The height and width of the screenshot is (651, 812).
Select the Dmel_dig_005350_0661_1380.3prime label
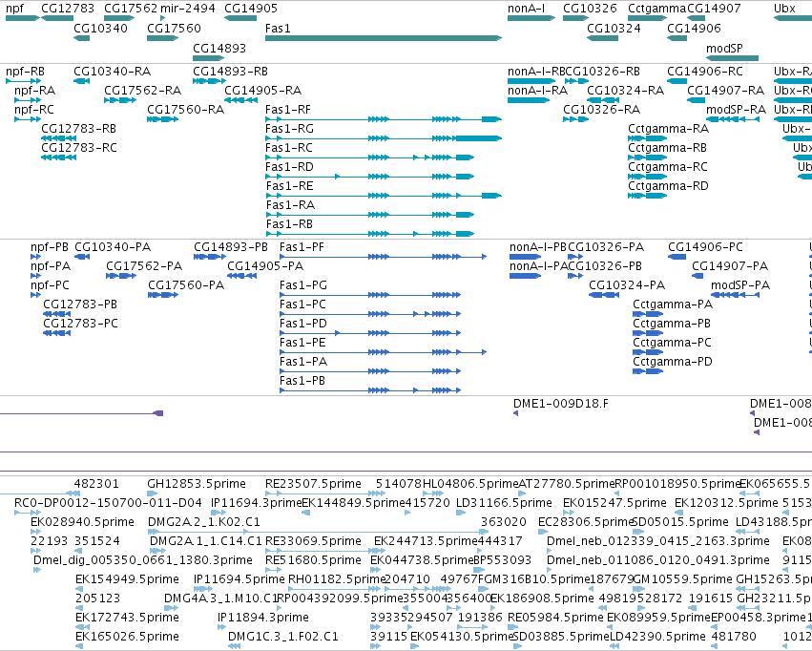(143, 560)
